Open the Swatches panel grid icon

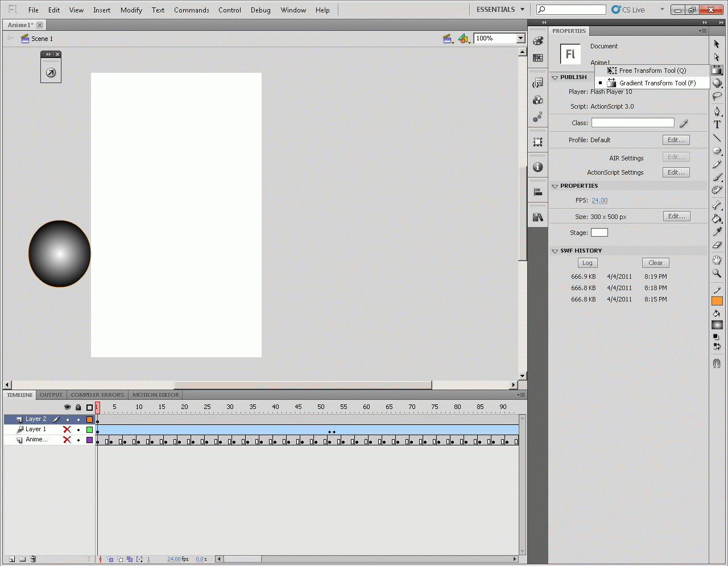point(537,58)
